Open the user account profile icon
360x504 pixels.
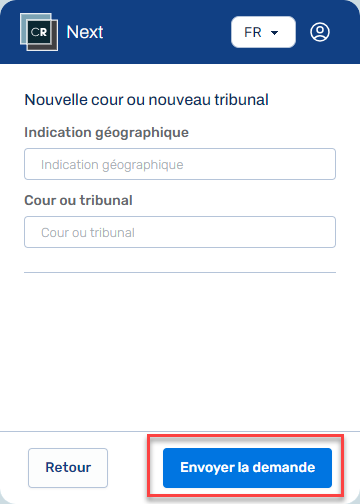320,32
